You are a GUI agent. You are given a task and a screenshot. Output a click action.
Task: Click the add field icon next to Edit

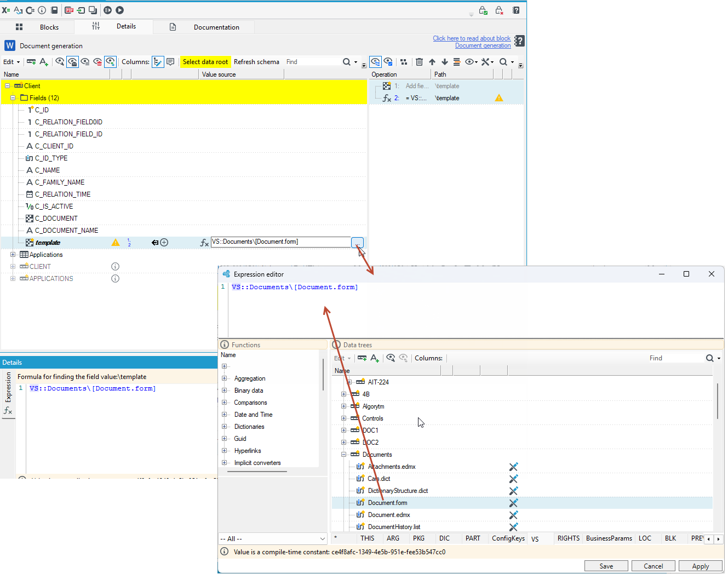(x=31, y=62)
